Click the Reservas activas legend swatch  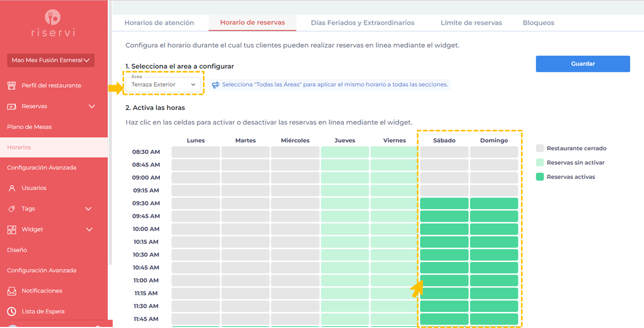(x=540, y=177)
